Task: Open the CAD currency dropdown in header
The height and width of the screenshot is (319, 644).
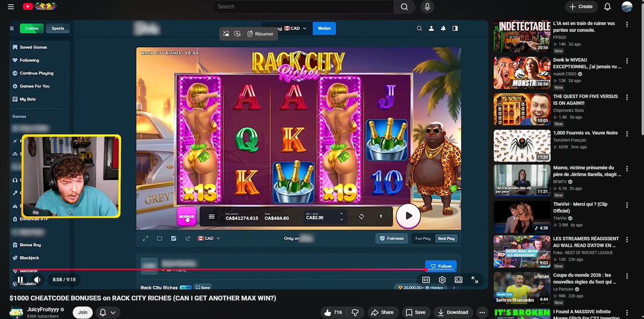Action: coord(295,28)
